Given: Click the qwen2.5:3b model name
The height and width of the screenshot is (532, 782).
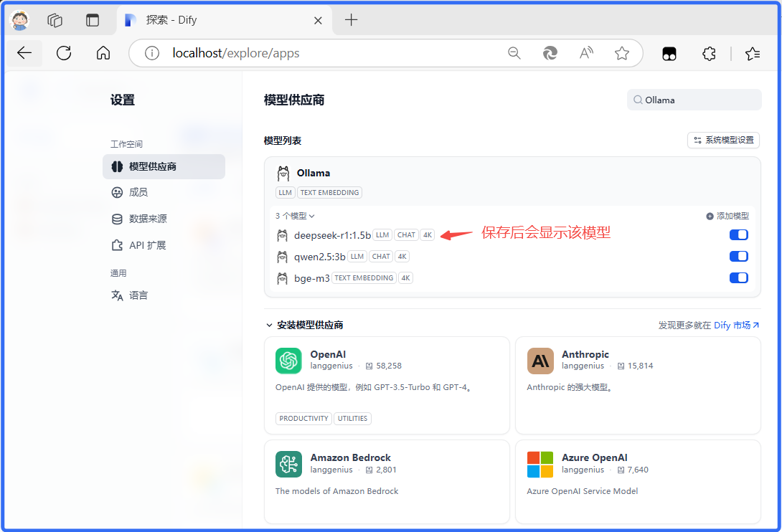Looking at the screenshot, I should coord(320,257).
